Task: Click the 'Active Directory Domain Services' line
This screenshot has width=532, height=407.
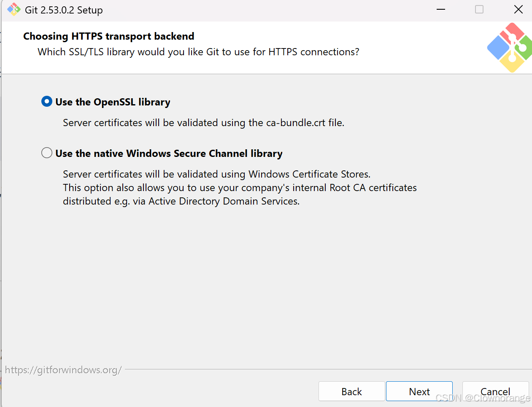Action: click(x=181, y=201)
